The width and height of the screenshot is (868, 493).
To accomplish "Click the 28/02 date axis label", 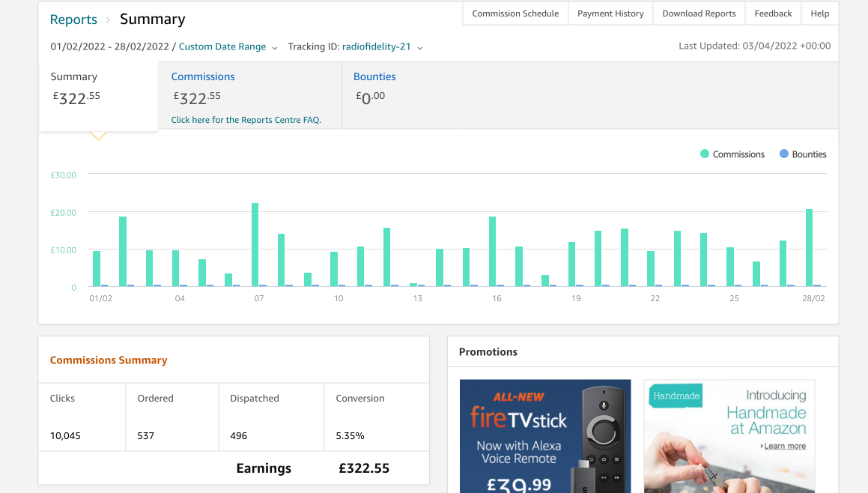I will [814, 298].
